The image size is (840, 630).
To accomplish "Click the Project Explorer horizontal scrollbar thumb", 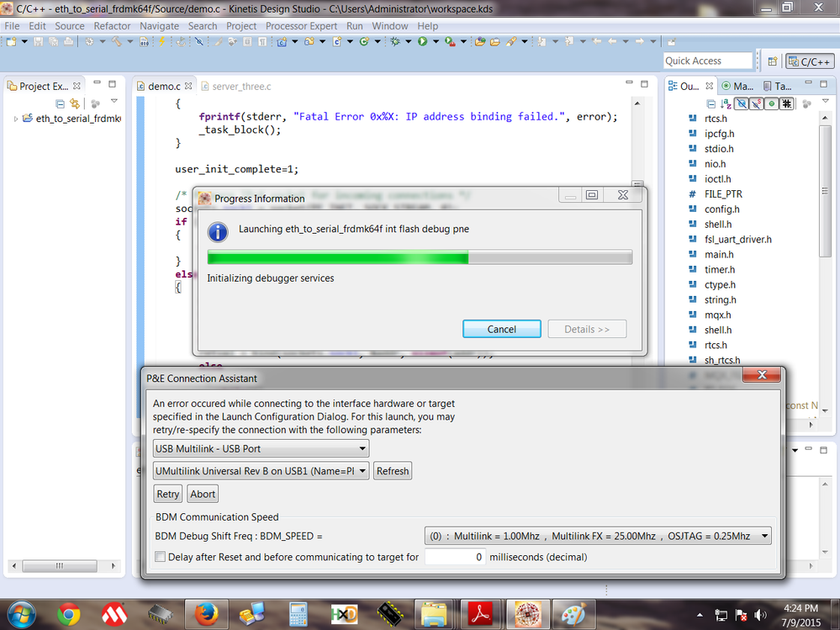I will point(60,566).
